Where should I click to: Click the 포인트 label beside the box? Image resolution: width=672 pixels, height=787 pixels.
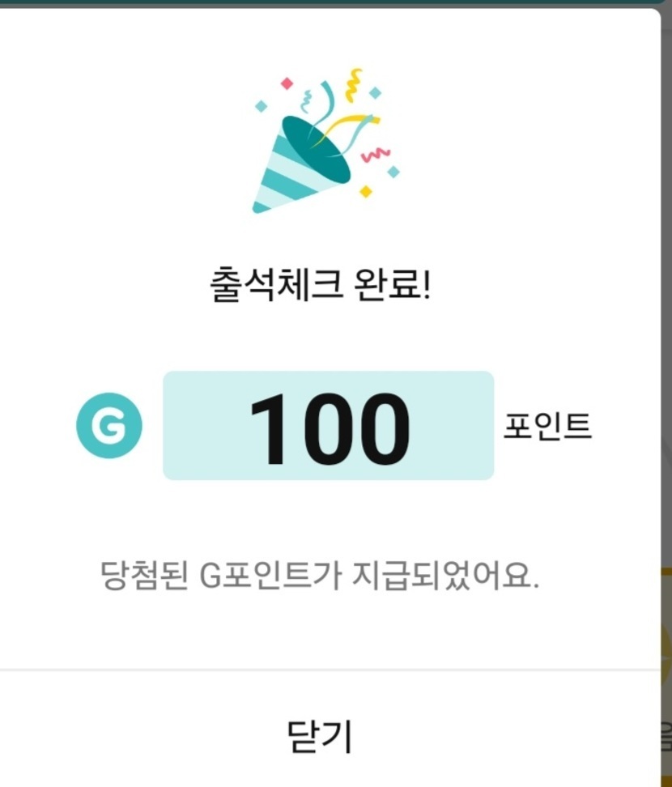tap(547, 427)
